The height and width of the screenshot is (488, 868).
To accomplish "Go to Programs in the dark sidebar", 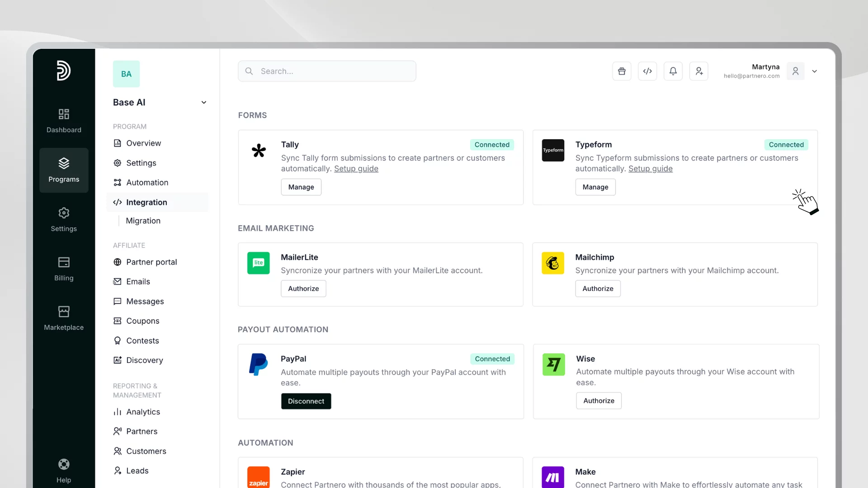I will (64, 170).
